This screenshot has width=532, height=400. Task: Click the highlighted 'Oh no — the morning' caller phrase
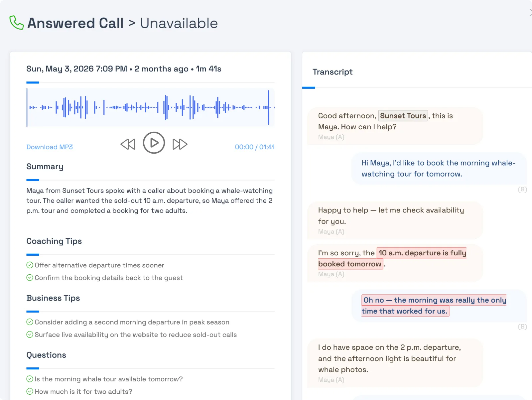(434, 306)
